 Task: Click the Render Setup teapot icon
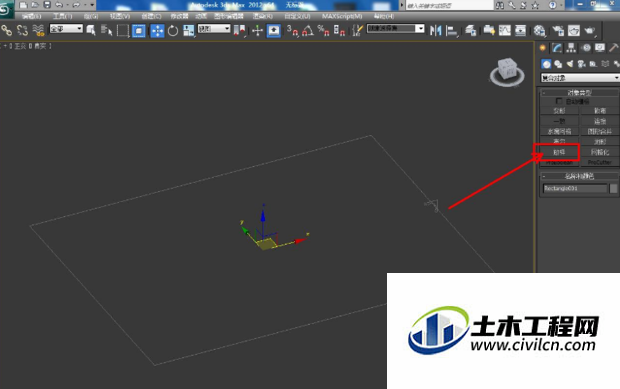pyautogui.click(x=558, y=30)
